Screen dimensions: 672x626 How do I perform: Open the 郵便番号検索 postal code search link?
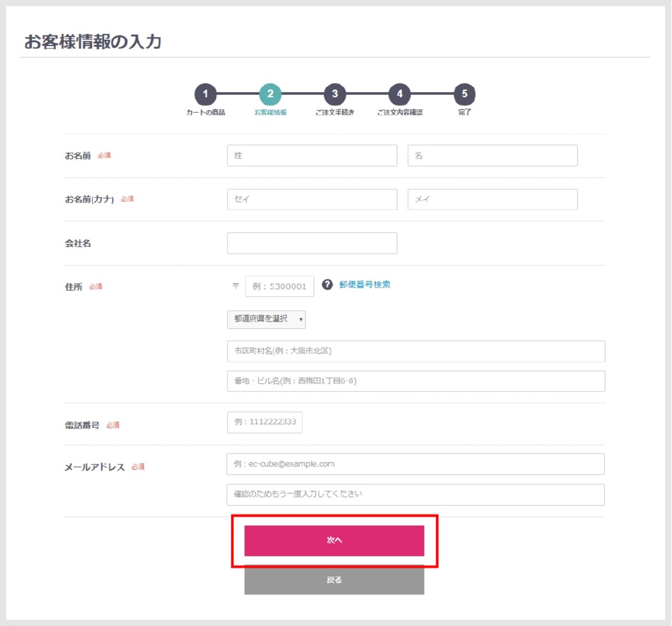click(364, 285)
